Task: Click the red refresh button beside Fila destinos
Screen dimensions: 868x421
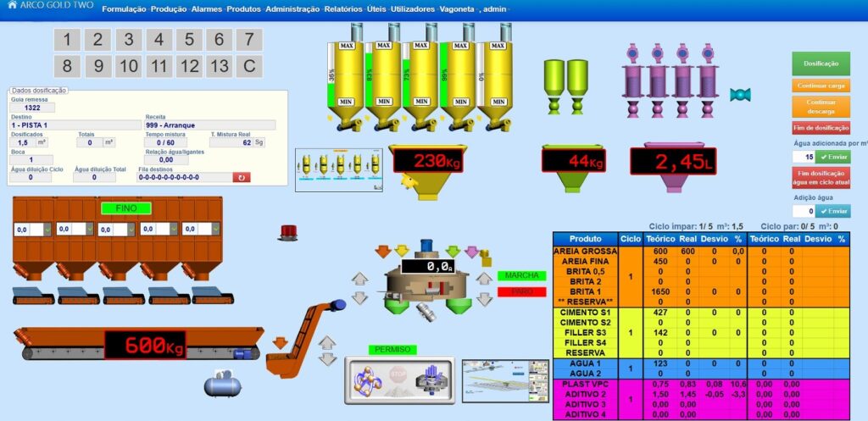Action: 242,177
